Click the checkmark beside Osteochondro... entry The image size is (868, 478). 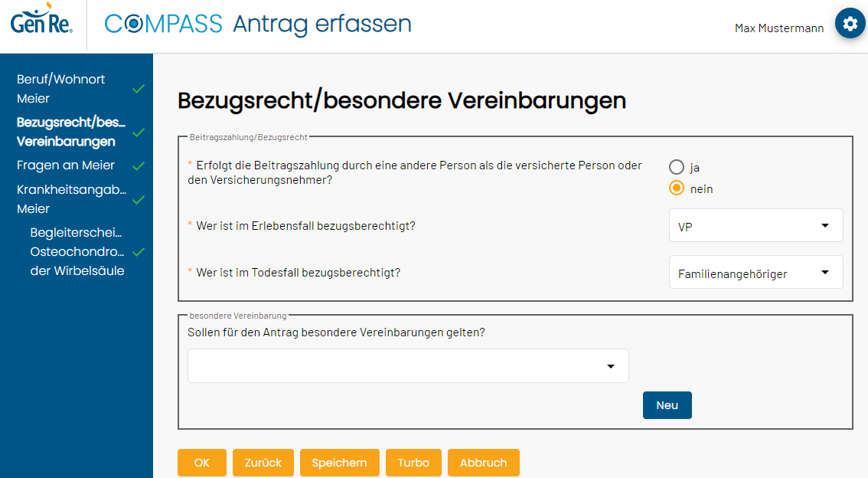139,252
